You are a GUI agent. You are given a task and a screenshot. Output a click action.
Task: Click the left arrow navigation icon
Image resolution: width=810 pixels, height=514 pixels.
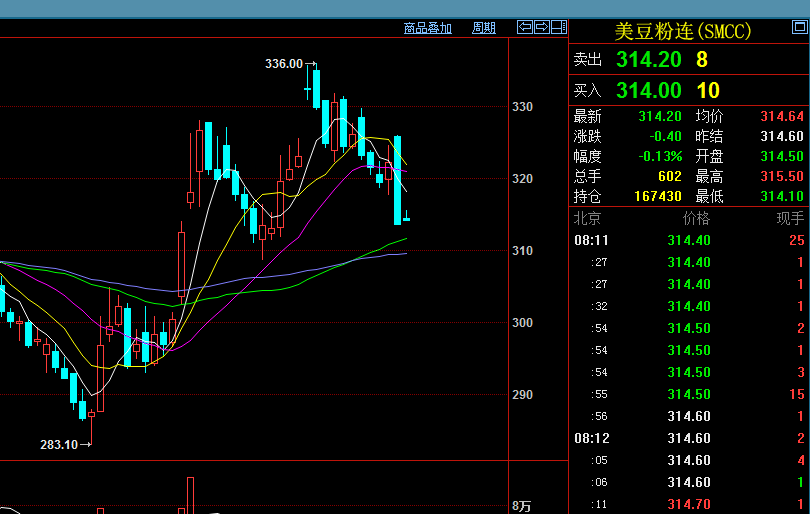[x=524, y=27]
